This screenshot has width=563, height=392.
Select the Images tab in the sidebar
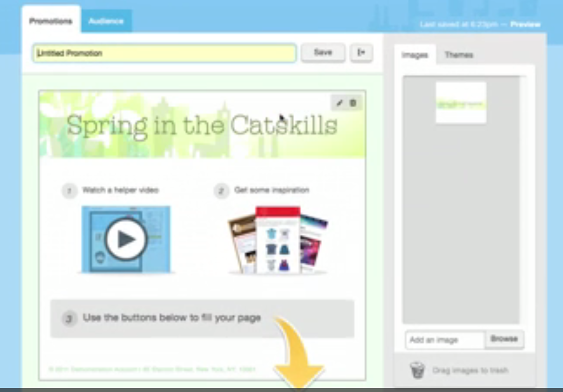[415, 55]
